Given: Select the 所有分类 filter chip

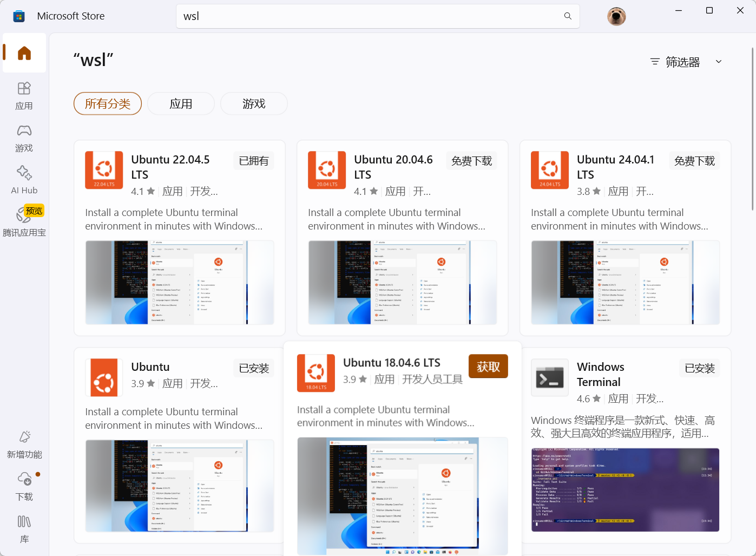Looking at the screenshot, I should tap(107, 103).
